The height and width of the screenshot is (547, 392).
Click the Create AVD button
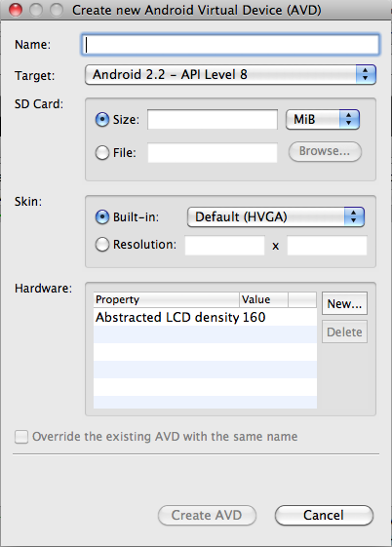[207, 515]
